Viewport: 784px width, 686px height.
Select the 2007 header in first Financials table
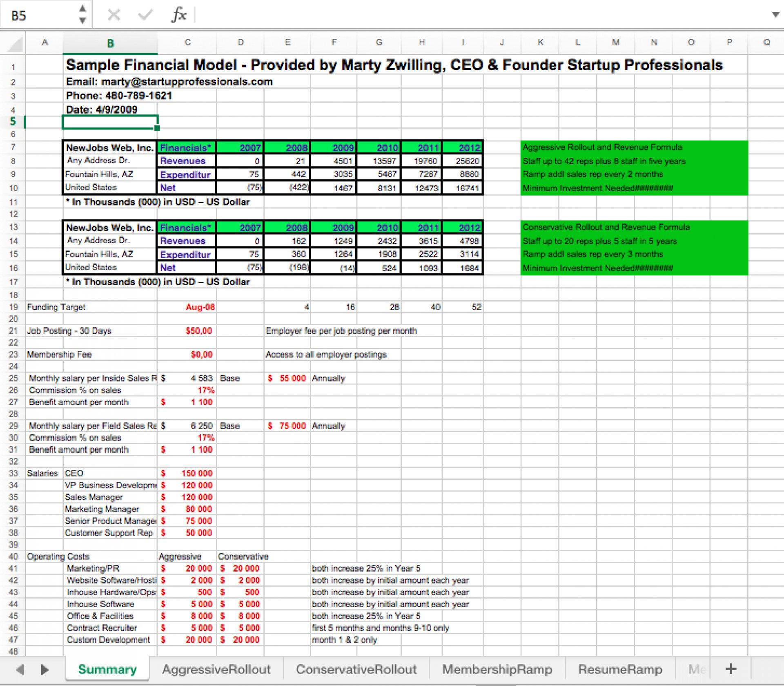tap(240, 147)
